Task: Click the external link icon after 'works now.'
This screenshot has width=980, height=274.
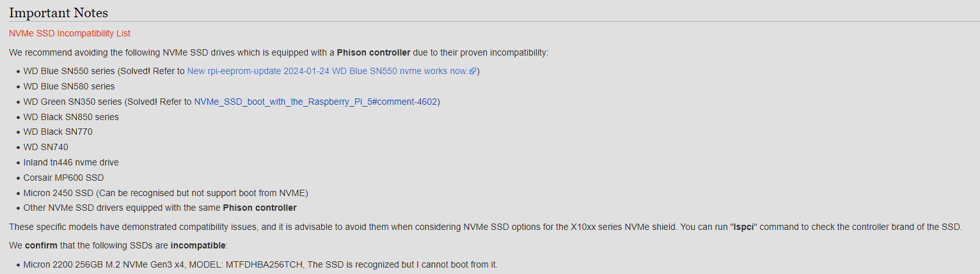Action: [473, 71]
